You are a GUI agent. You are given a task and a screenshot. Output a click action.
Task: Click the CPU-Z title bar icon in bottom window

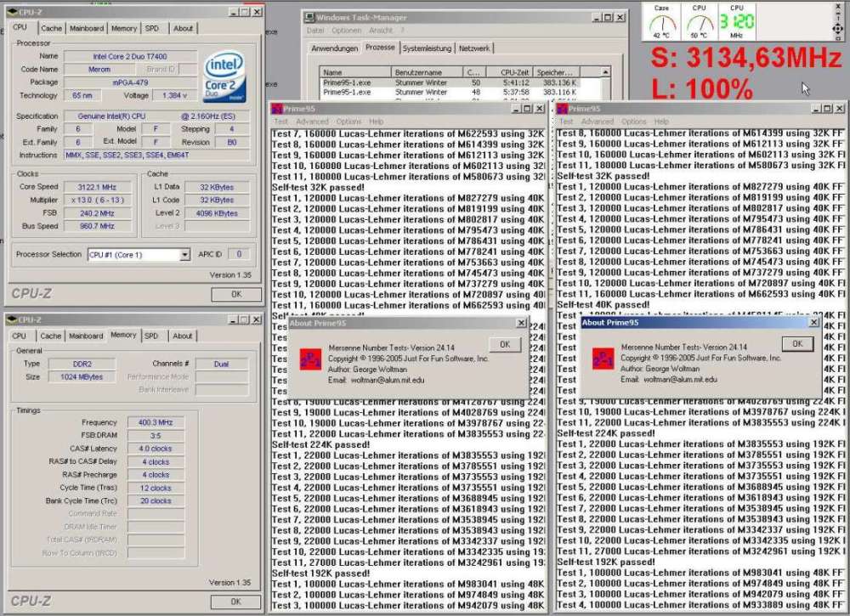[12, 319]
